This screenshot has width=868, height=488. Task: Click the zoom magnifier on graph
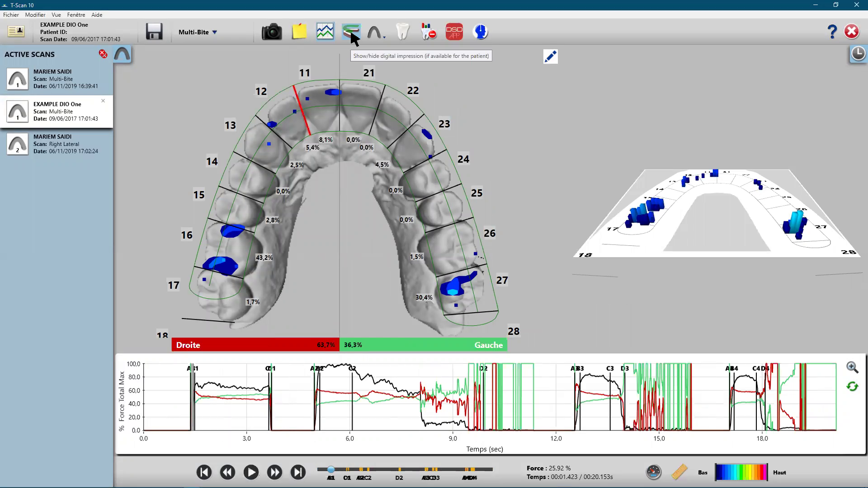852,367
